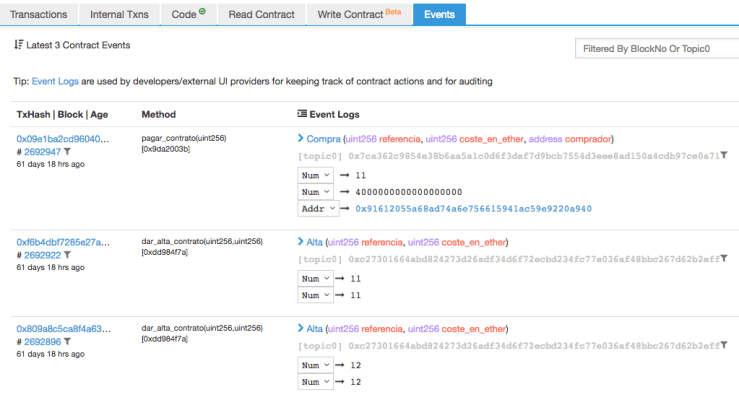Open Addr dropdown for comprador address
This screenshot has width=739, height=400.
click(x=315, y=209)
